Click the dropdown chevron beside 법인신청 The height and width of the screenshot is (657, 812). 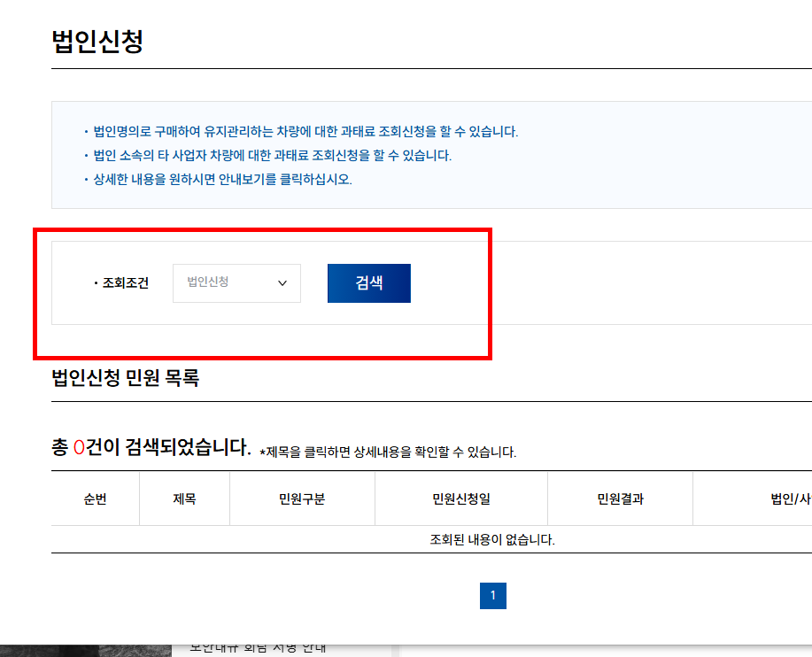(x=283, y=282)
